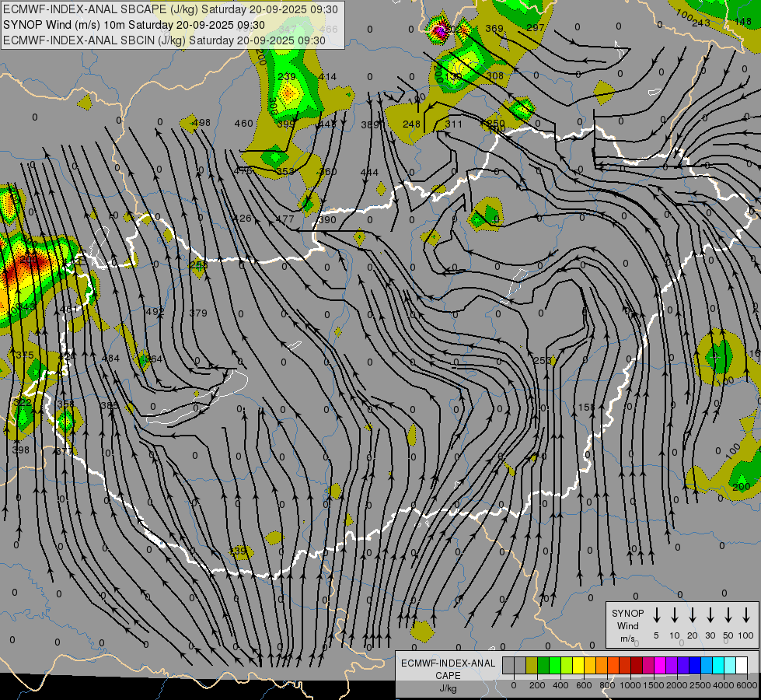Pick the pure blue CAPE swatch
The image size is (761, 700).
[x=695, y=665]
